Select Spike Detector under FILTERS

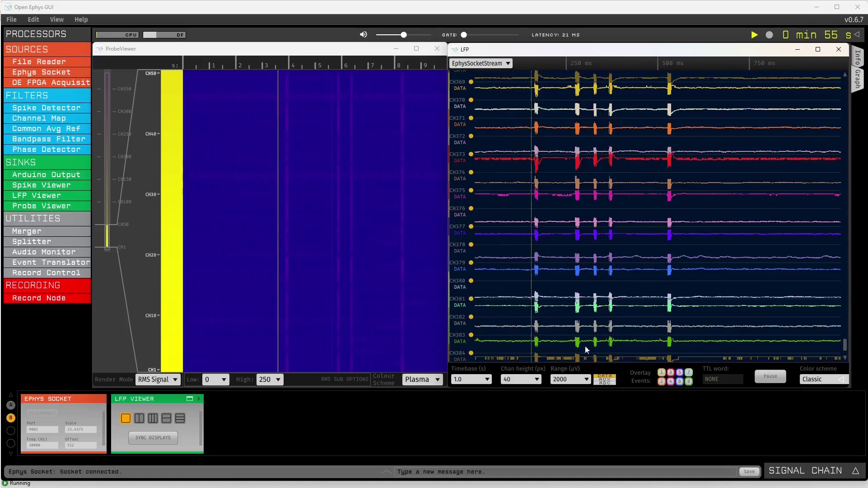[46, 108]
